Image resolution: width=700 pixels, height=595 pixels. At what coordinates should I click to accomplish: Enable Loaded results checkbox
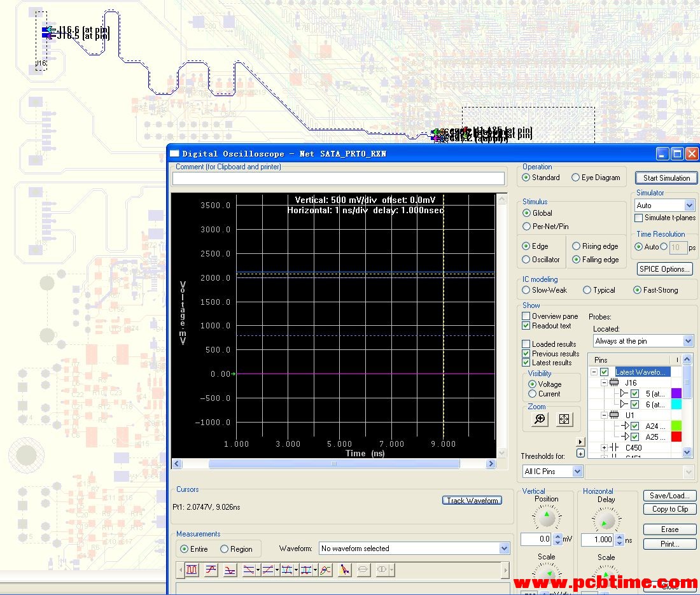[x=526, y=344]
